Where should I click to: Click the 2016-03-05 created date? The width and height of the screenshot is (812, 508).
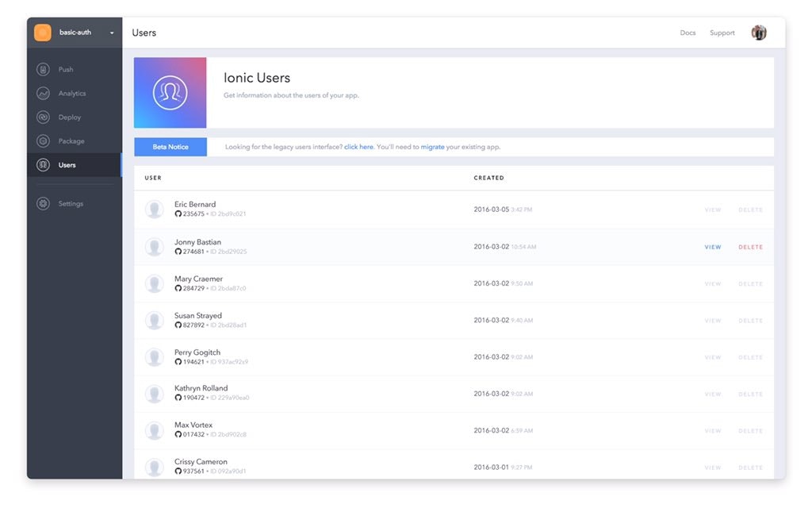point(492,210)
